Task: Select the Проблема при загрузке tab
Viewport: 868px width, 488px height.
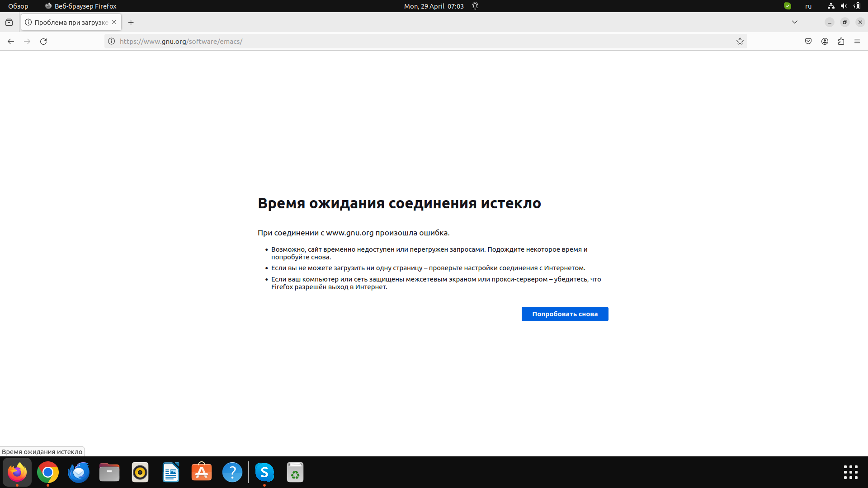Action: tap(68, 22)
